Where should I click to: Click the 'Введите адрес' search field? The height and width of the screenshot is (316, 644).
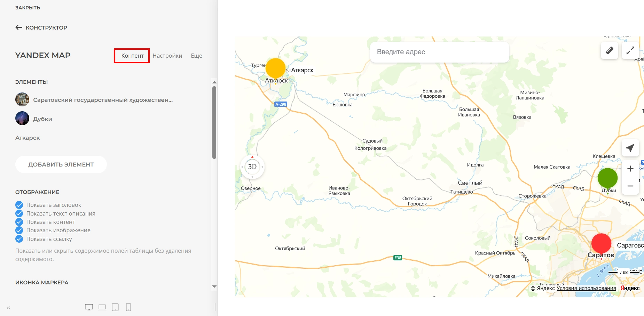pos(439,52)
